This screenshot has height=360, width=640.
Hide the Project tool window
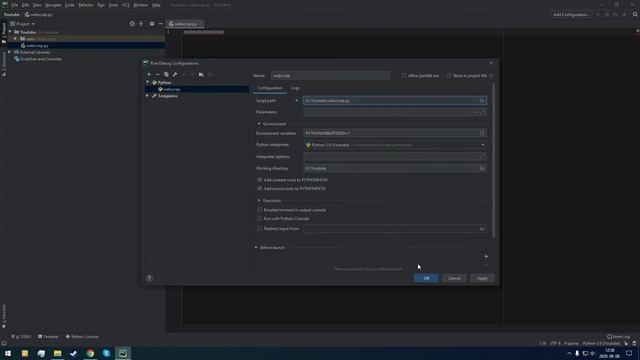(x=160, y=24)
